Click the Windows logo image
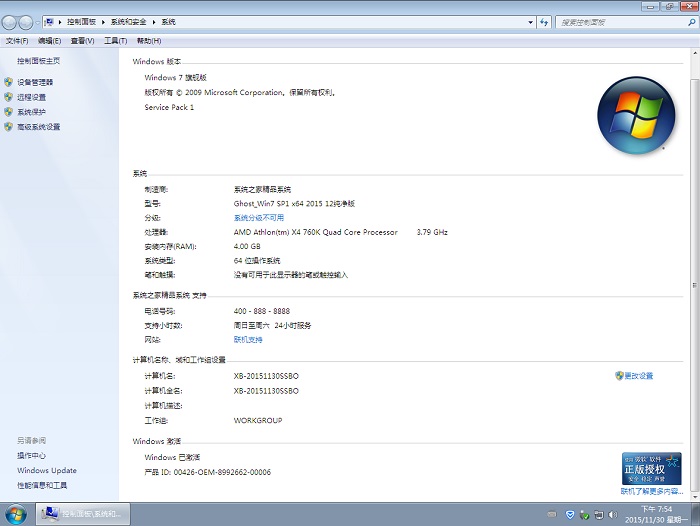 coord(636,116)
